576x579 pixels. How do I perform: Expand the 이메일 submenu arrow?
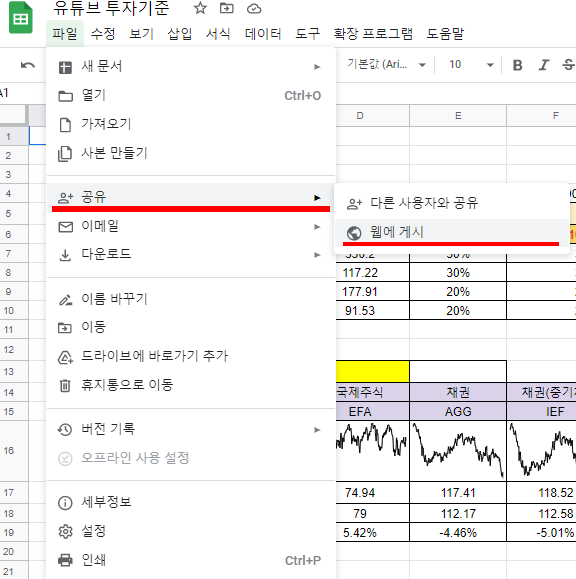(x=317, y=227)
